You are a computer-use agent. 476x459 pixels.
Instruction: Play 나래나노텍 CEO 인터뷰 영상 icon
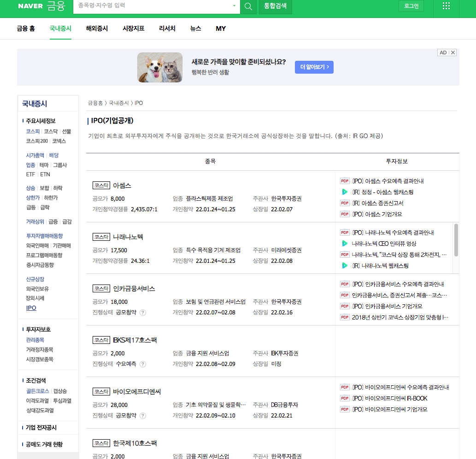345,244
